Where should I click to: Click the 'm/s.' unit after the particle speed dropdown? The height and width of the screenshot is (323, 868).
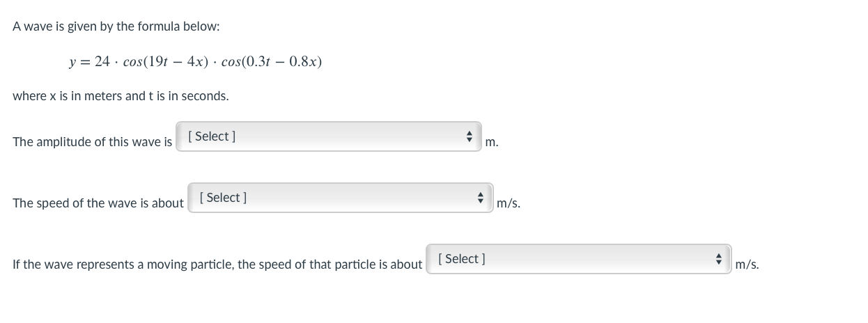pos(747,265)
